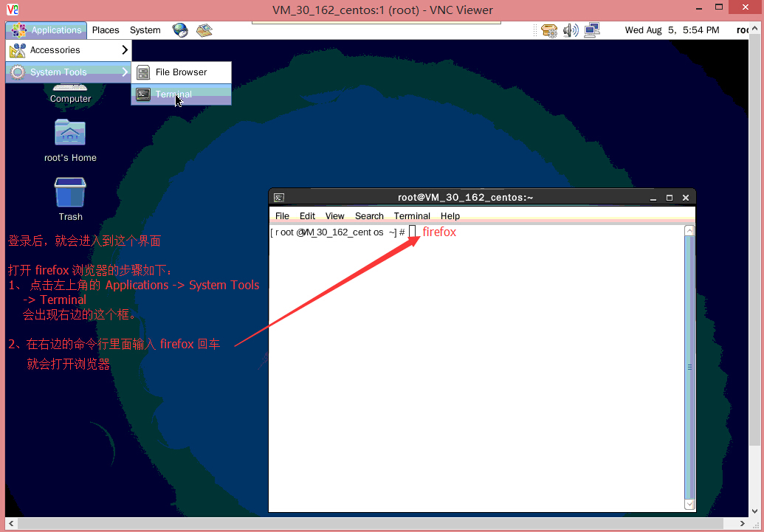Click the text editor launcher icon in panel
Image resolution: width=764 pixels, height=532 pixels.
coord(204,30)
